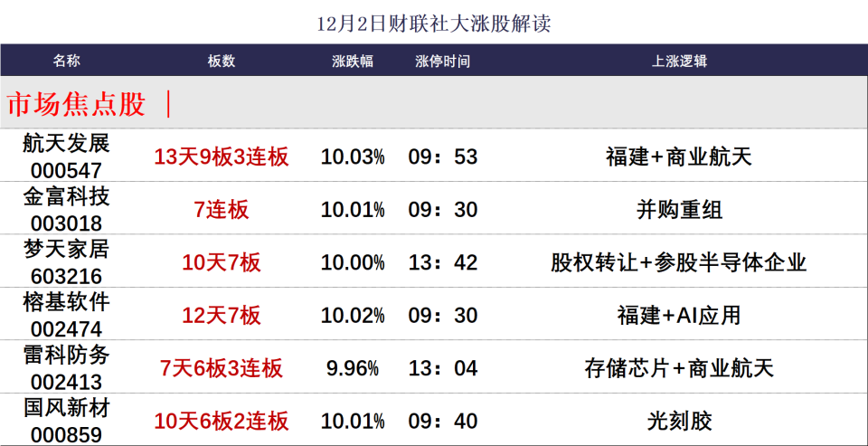Click the 涨跌幅 column header

(x=353, y=61)
